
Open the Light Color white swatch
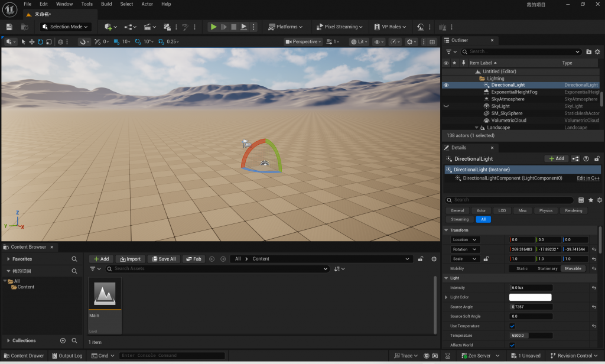tap(530, 297)
